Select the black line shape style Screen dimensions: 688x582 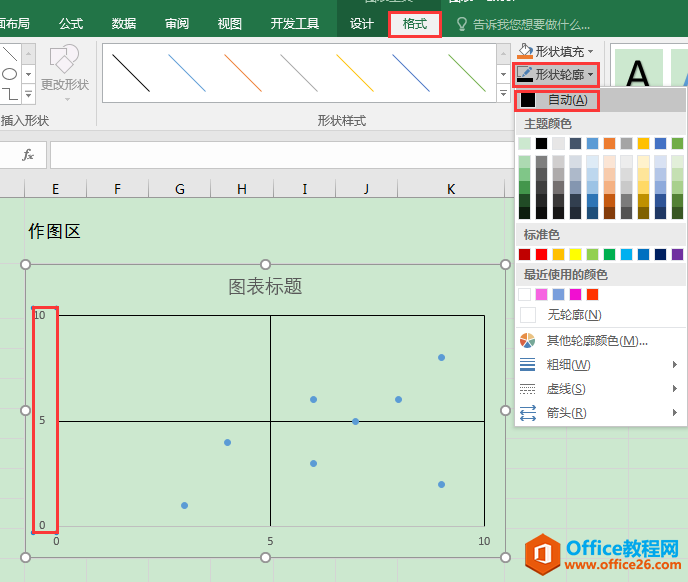[131, 73]
